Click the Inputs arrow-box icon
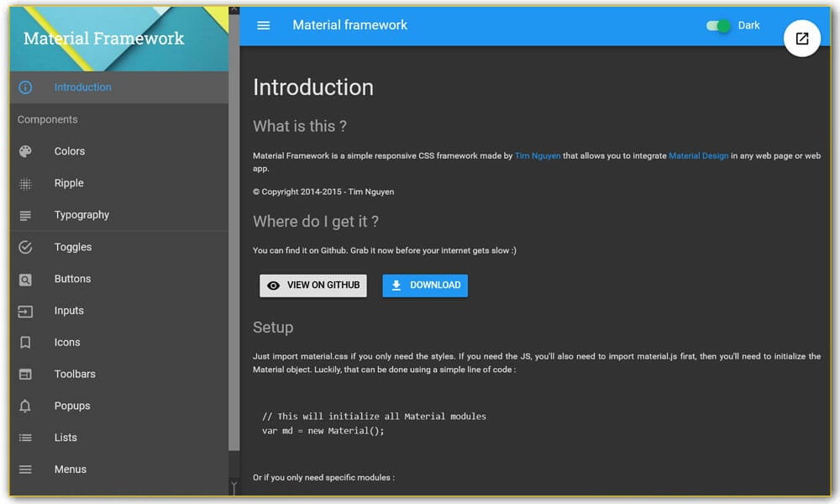Screen dimensions: 840x504 (x=25, y=311)
